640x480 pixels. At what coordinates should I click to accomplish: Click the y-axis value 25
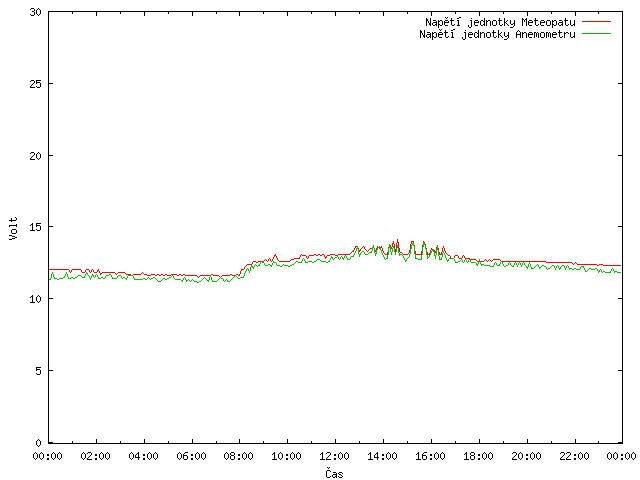[36, 84]
